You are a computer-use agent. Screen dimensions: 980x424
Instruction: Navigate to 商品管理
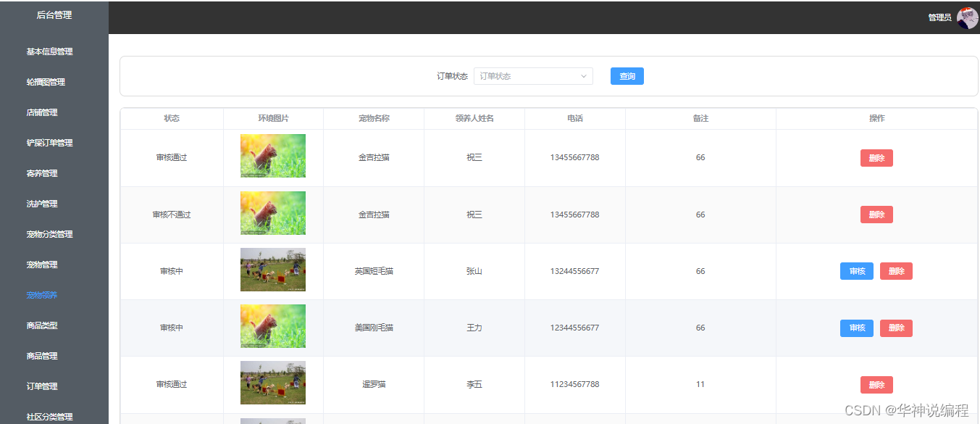[x=42, y=356]
